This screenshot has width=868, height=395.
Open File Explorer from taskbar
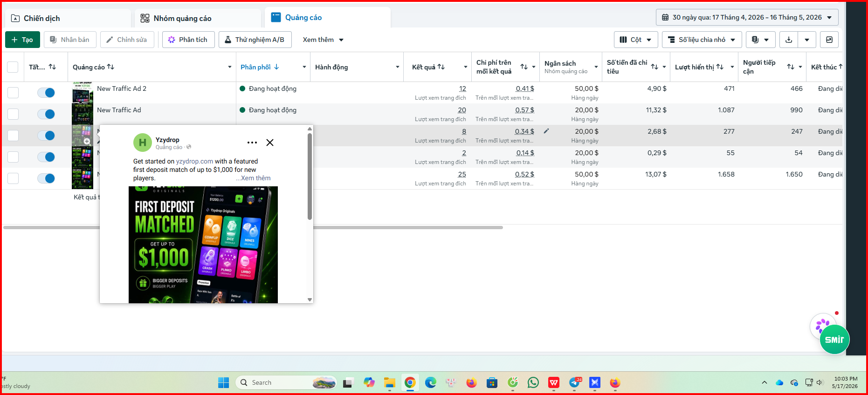[390, 383]
